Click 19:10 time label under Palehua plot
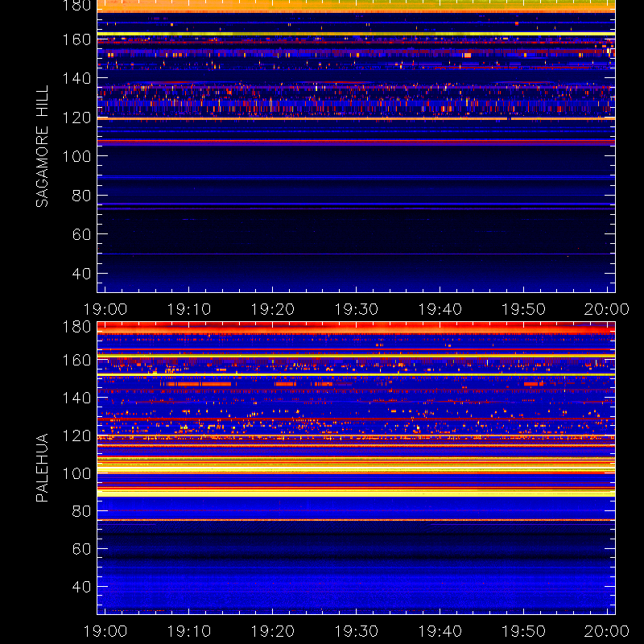 188,631
